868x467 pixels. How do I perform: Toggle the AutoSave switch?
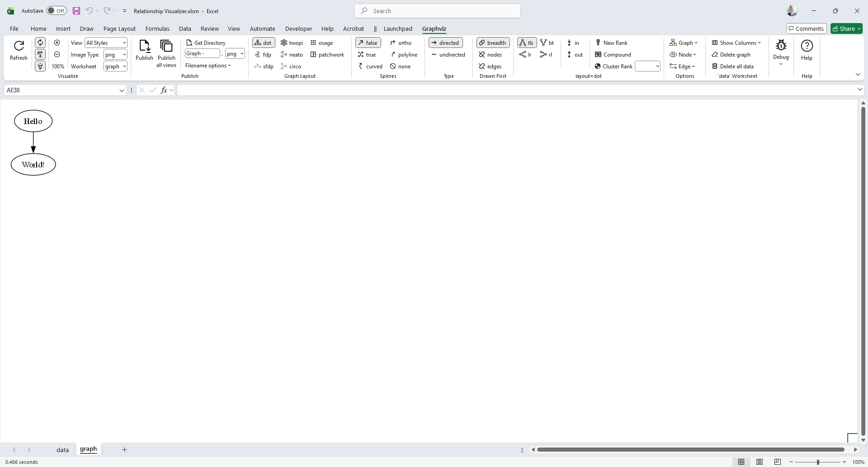57,11
